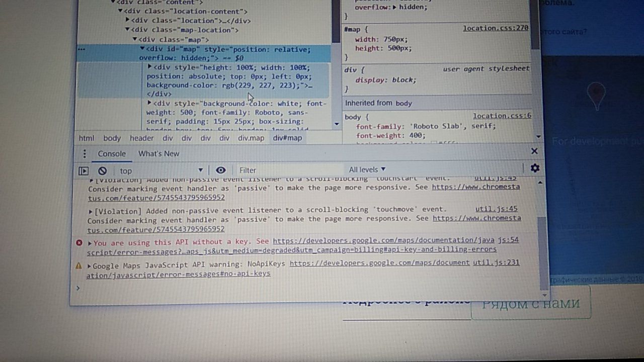Select div#map in the breadcrumb bar
644x362 pixels.
[287, 138]
